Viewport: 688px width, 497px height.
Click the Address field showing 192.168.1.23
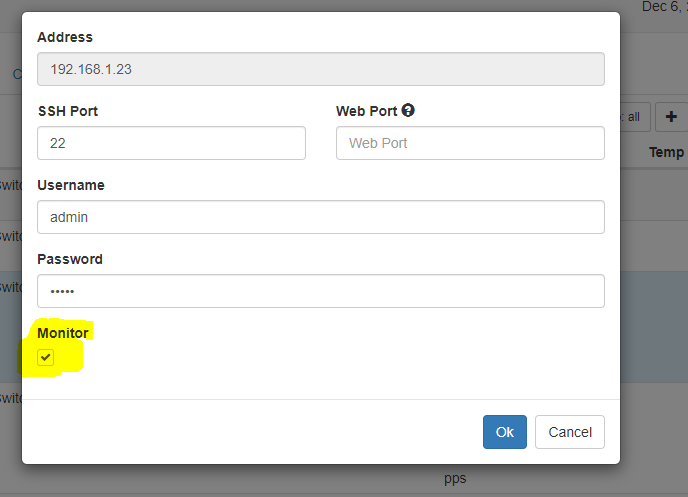(320, 69)
